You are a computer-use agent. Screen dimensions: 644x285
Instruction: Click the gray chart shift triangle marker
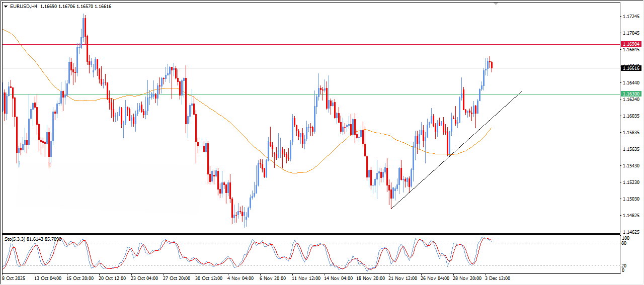496,4
